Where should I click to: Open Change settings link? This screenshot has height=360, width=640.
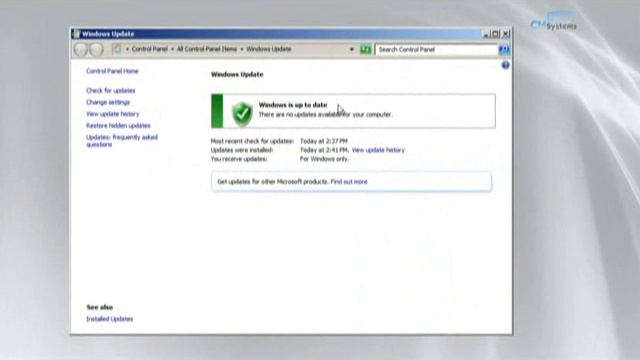pos(108,102)
